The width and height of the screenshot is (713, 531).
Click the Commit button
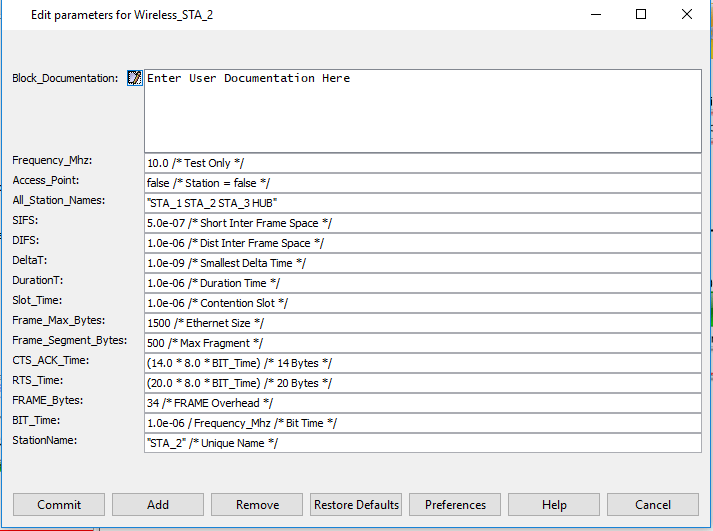click(x=59, y=505)
